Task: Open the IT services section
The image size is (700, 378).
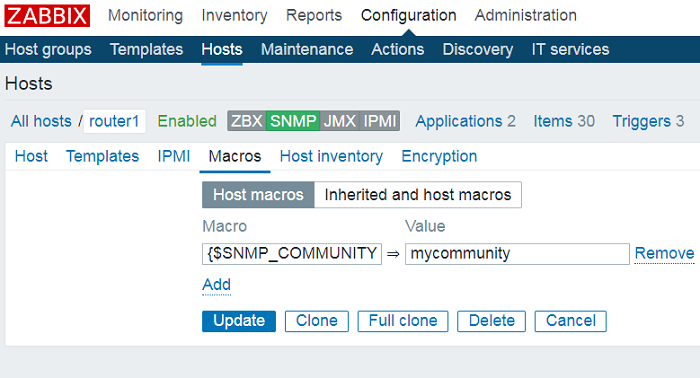Action: 570,49
